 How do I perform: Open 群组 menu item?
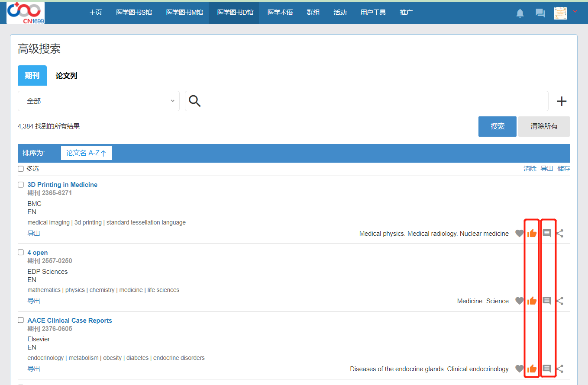point(313,12)
